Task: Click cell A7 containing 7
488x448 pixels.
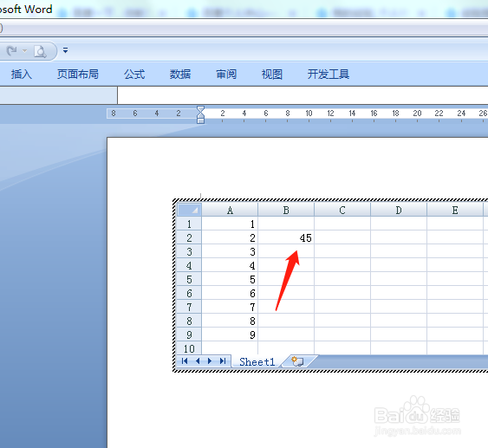Action: click(x=230, y=307)
